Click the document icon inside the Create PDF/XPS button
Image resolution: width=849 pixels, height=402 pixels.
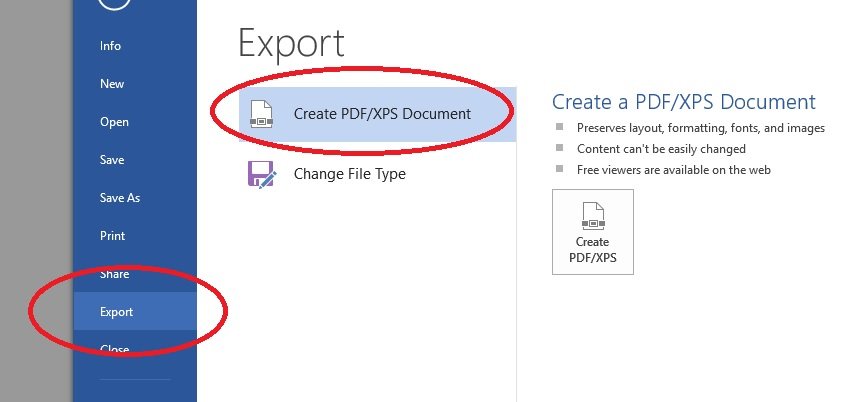tap(592, 216)
